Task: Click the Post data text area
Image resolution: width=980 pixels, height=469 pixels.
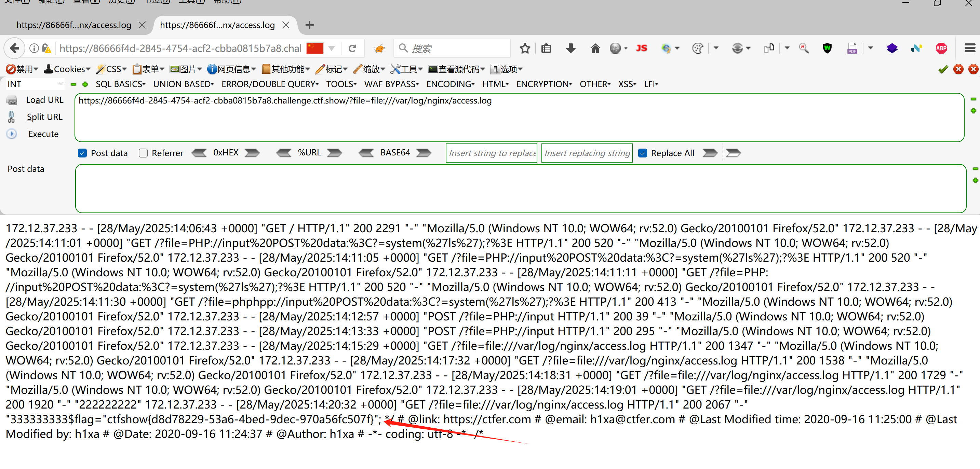Action: 520,189
